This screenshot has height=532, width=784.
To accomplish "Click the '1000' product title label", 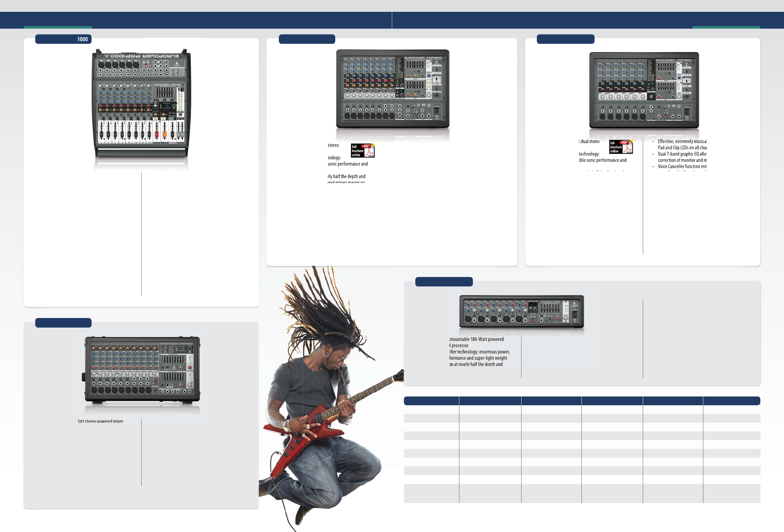I will 83,39.
